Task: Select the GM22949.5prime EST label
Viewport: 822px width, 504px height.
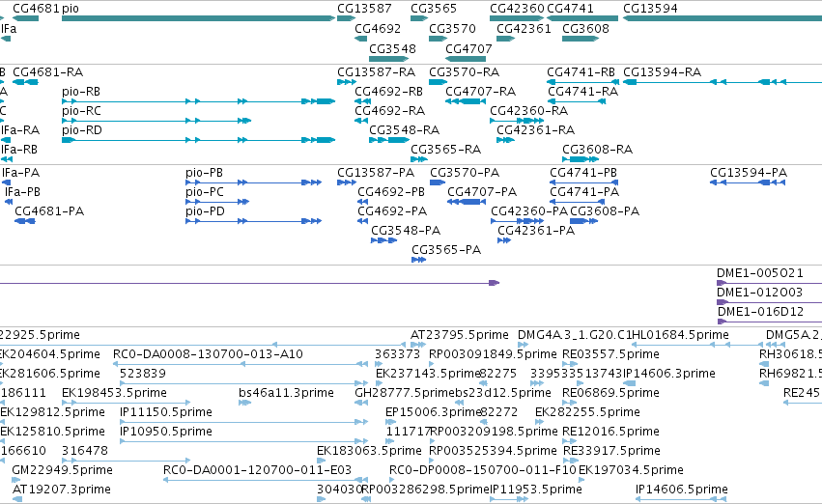Action: pyautogui.click(x=63, y=470)
